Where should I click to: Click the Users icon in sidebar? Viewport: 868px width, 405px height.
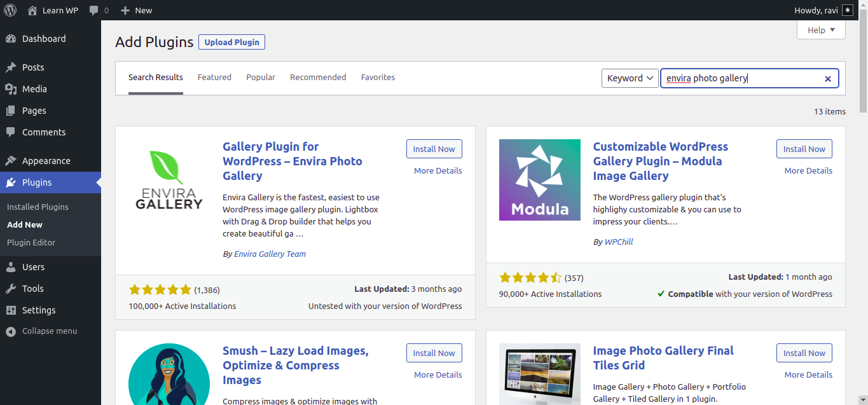point(11,267)
